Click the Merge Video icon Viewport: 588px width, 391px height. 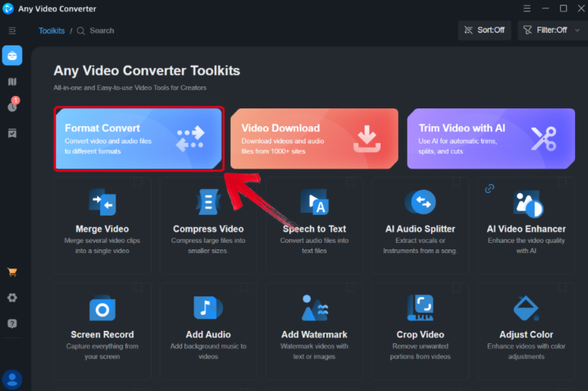point(102,202)
